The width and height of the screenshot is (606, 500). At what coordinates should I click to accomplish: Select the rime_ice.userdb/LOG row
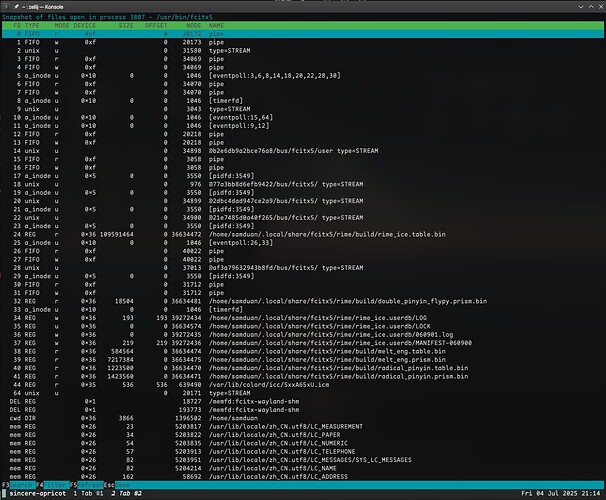point(303,318)
